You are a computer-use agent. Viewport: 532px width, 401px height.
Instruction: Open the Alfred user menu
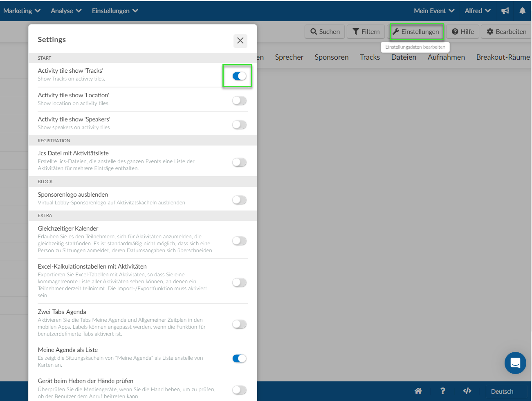click(478, 11)
